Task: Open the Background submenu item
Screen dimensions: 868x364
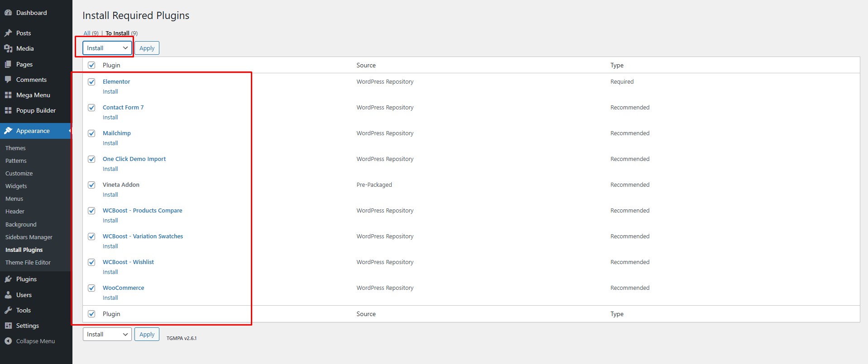Action: (21, 224)
